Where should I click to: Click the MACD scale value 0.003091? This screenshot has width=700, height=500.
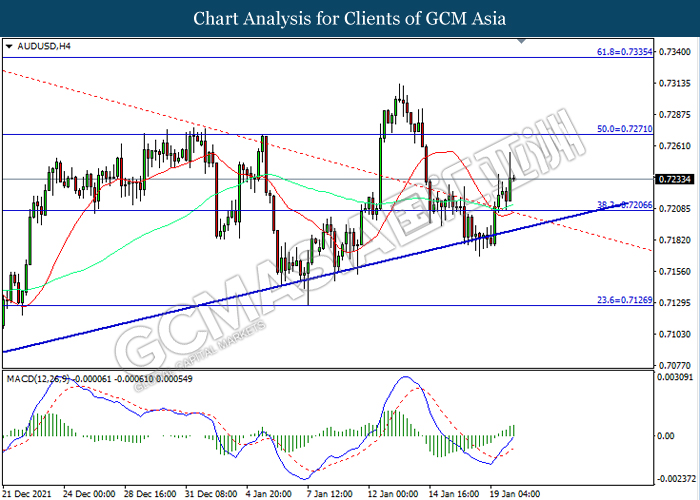coord(676,377)
